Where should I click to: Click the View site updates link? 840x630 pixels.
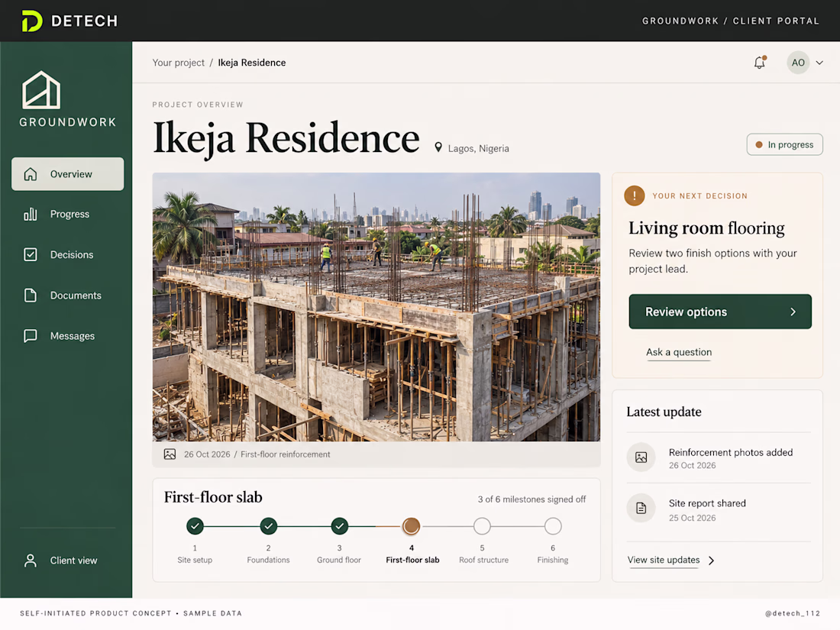[664, 561]
